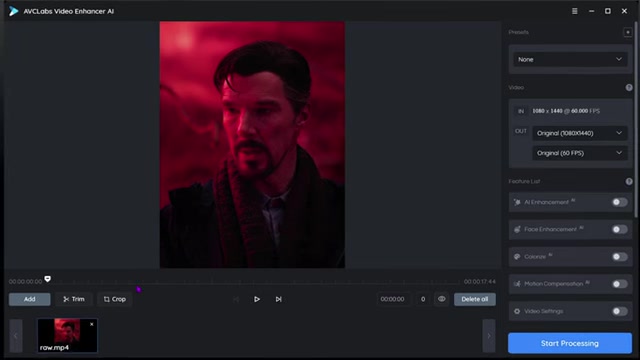
Task: Open the output frame rate Original (60 FPS) dropdown
Action: coord(580,153)
